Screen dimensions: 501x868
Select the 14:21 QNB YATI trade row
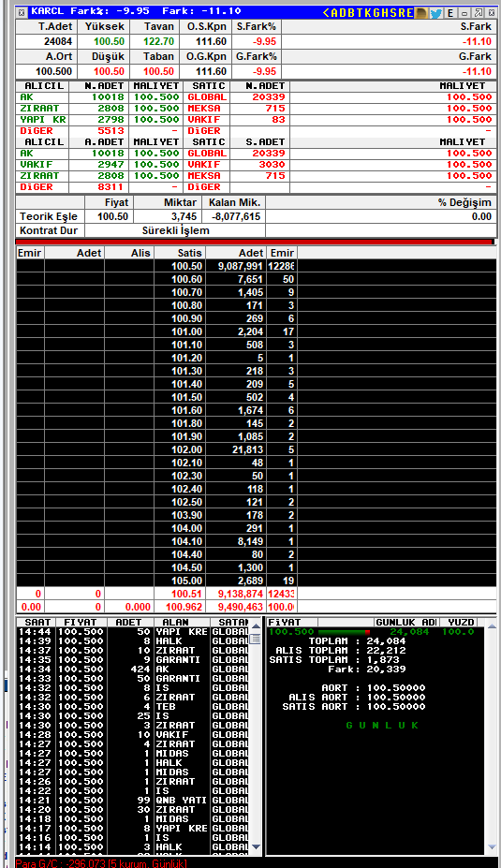click(x=133, y=800)
